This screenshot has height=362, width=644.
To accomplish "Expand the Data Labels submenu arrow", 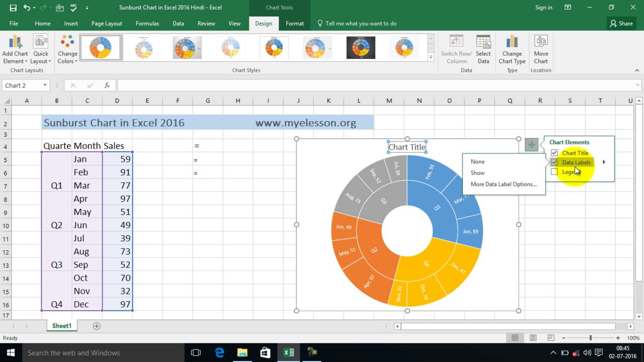I will [x=604, y=162].
